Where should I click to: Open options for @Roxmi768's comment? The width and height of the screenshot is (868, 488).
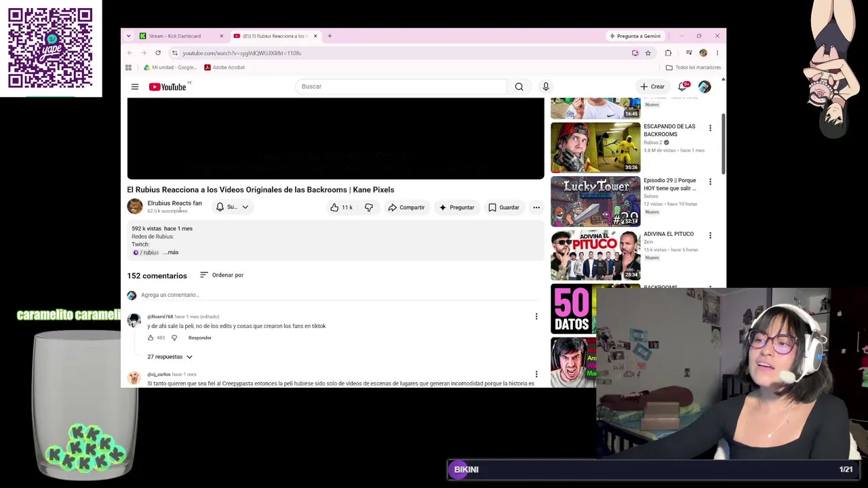536,317
